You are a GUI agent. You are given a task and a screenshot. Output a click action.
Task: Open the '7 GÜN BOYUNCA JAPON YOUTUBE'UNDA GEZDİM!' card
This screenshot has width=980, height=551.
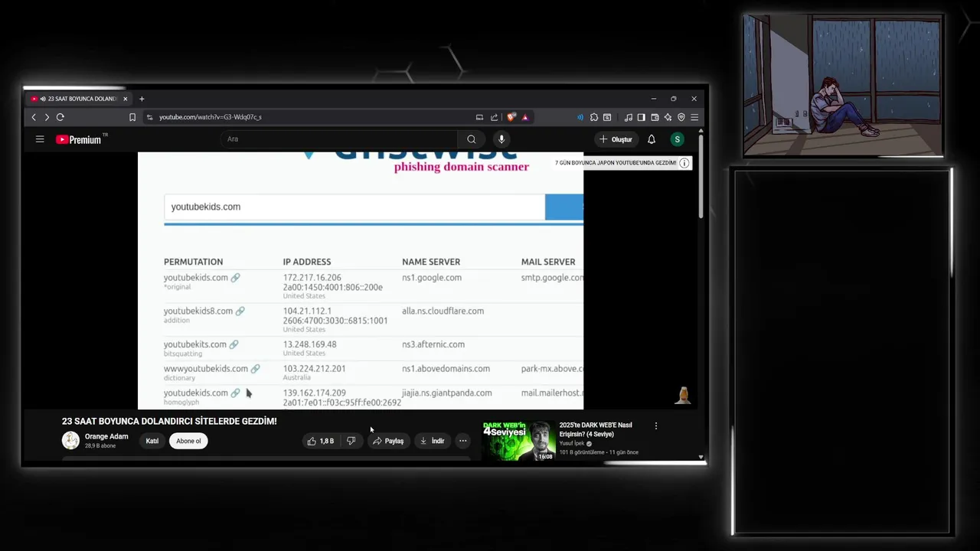(x=616, y=163)
